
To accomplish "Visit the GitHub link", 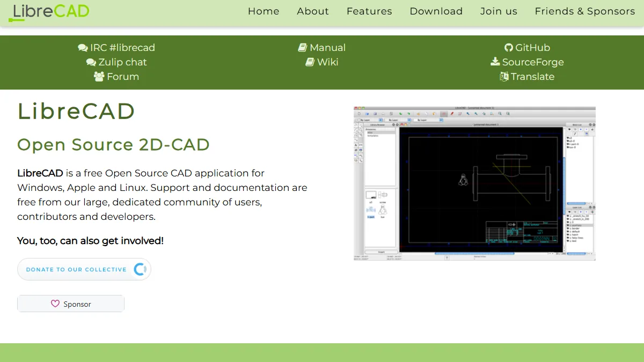I will click(527, 48).
